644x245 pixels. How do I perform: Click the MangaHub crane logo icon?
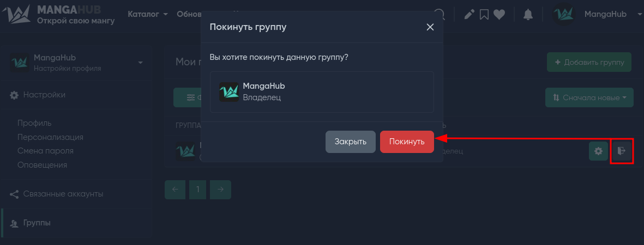17,14
